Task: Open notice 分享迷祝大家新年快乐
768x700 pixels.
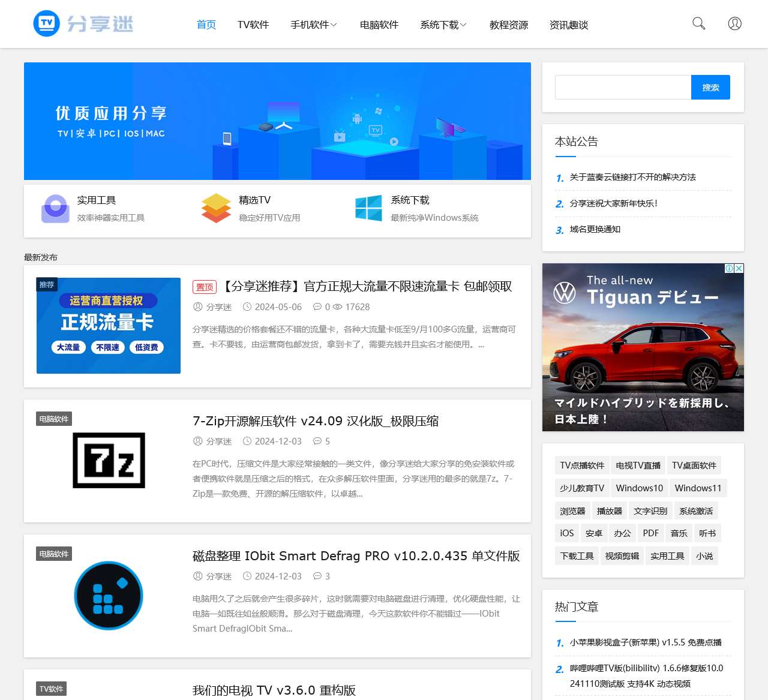Action: (613, 203)
